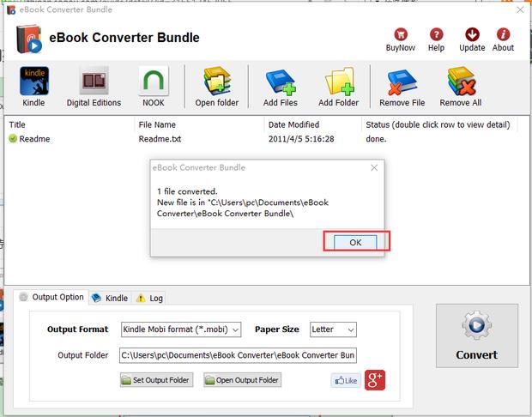Click the Google Plus share icon
The width and height of the screenshot is (532, 417).
click(x=375, y=380)
